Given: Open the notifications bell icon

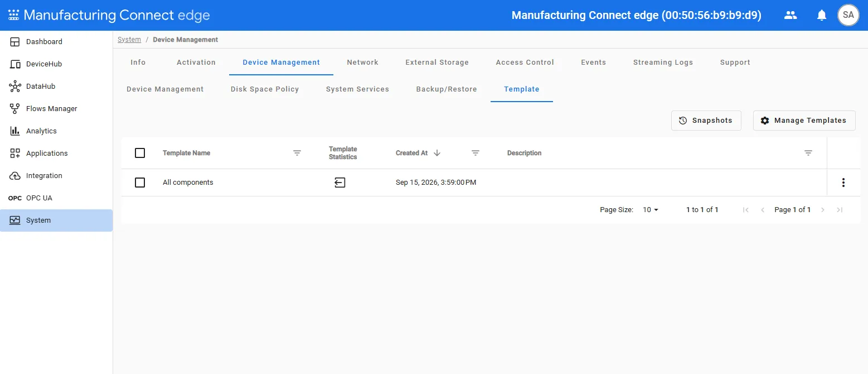Looking at the screenshot, I should click(x=821, y=15).
